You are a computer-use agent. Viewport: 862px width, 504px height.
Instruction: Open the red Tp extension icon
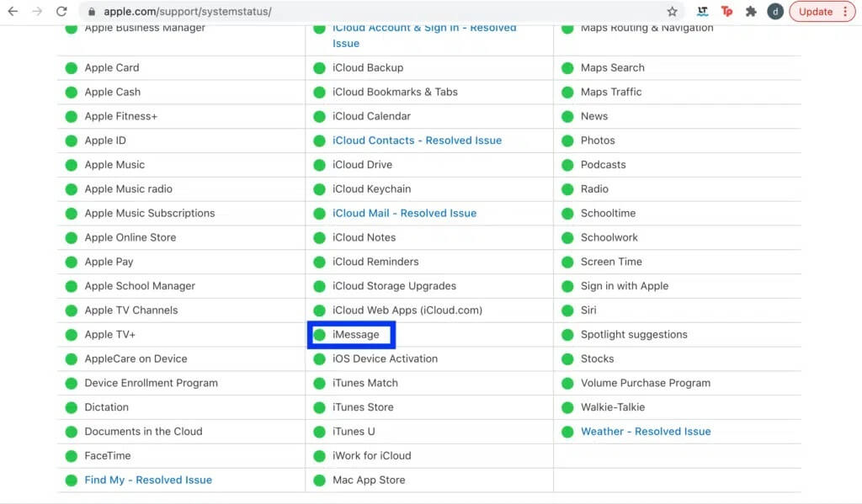(x=726, y=11)
